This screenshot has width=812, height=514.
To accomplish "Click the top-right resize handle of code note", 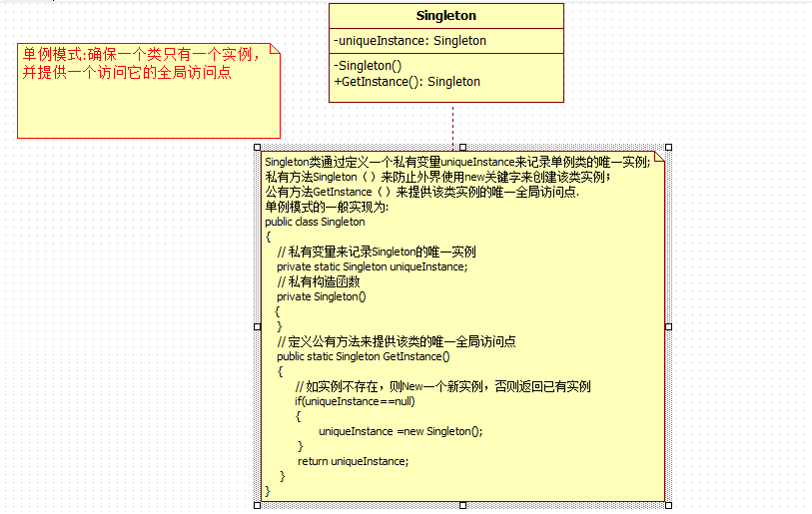I will (668, 148).
